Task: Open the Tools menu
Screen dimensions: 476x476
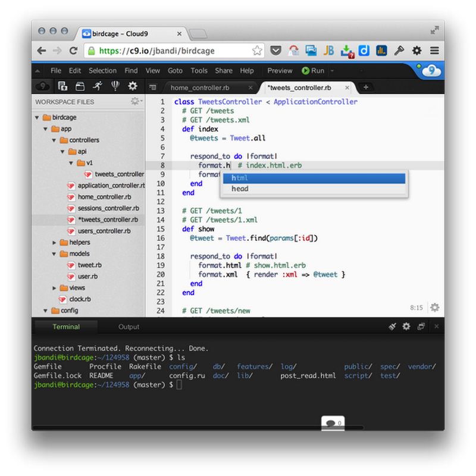Action: point(199,70)
